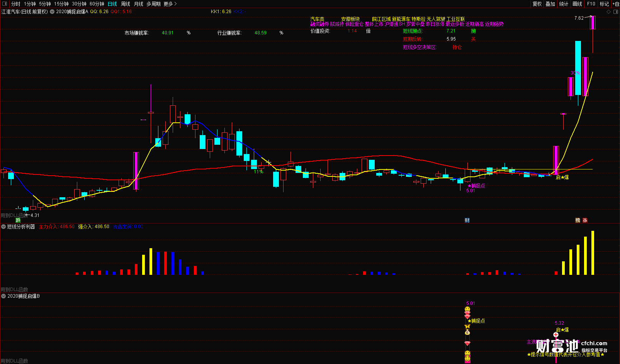Switch to 1分钟 period
This screenshot has width=620, height=364.
pyautogui.click(x=30, y=4)
